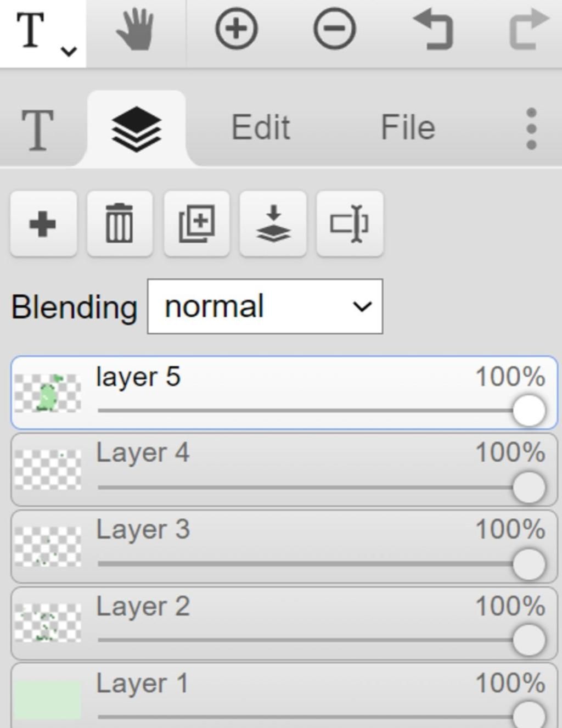Add a new layer with plus button
This screenshot has height=728, width=562.
point(43,223)
